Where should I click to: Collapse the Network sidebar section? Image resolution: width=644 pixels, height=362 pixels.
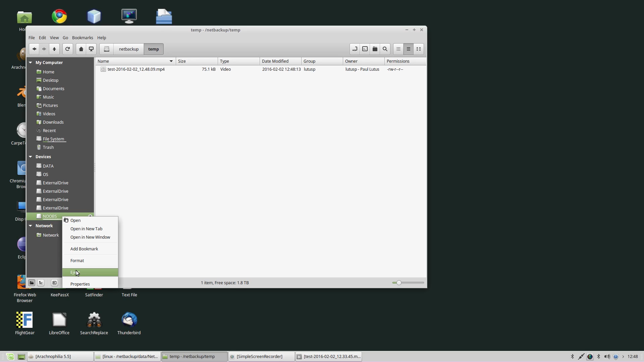coord(31,226)
